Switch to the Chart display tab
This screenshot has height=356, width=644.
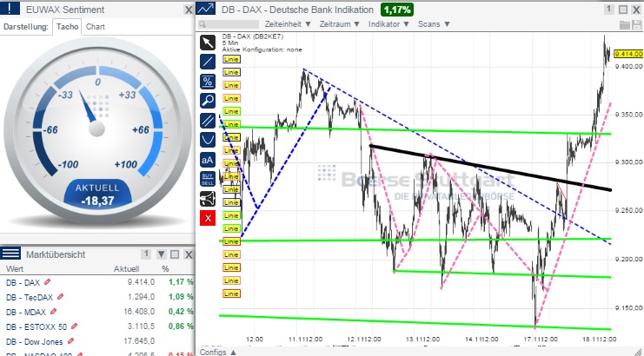point(96,27)
